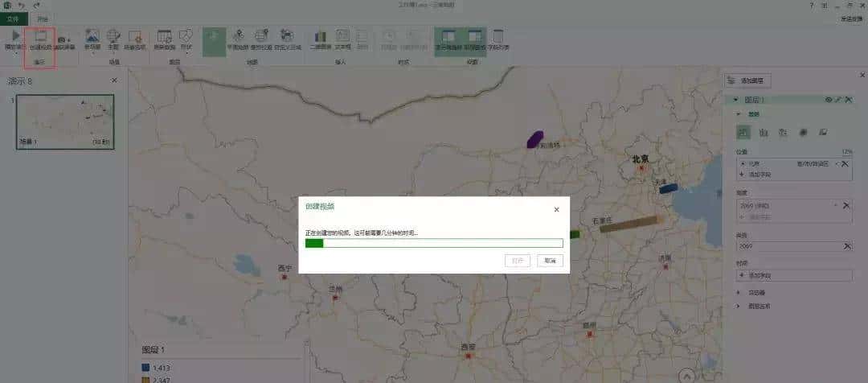Click Cancel (取消) in the video dialog

coord(550,261)
